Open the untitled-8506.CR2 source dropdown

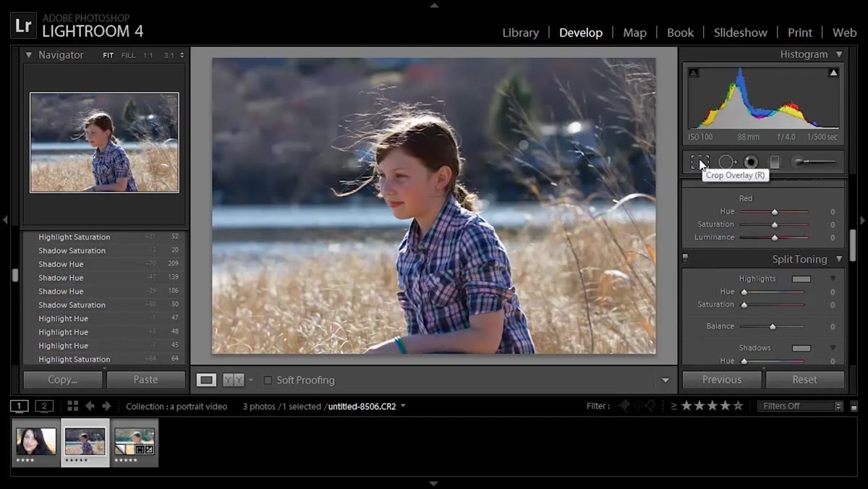[x=403, y=406]
